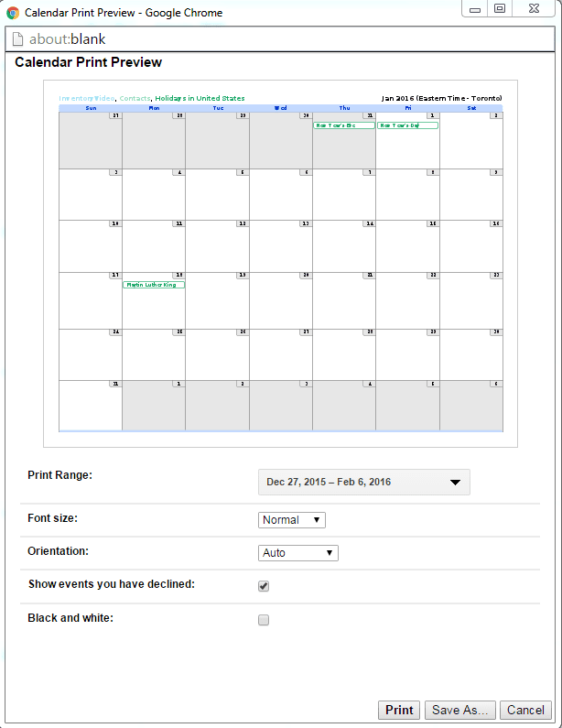The width and height of the screenshot is (562, 728).
Task: Expand the Font size dropdown
Action: tap(291, 520)
